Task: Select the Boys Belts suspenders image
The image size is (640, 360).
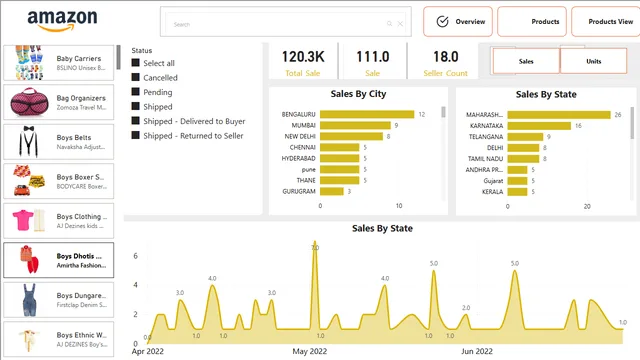Action: tap(29, 142)
